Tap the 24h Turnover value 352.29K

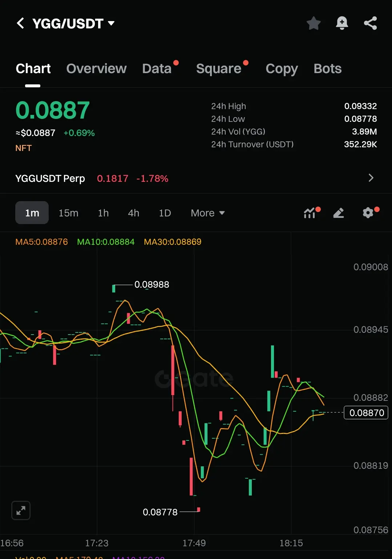tap(360, 144)
